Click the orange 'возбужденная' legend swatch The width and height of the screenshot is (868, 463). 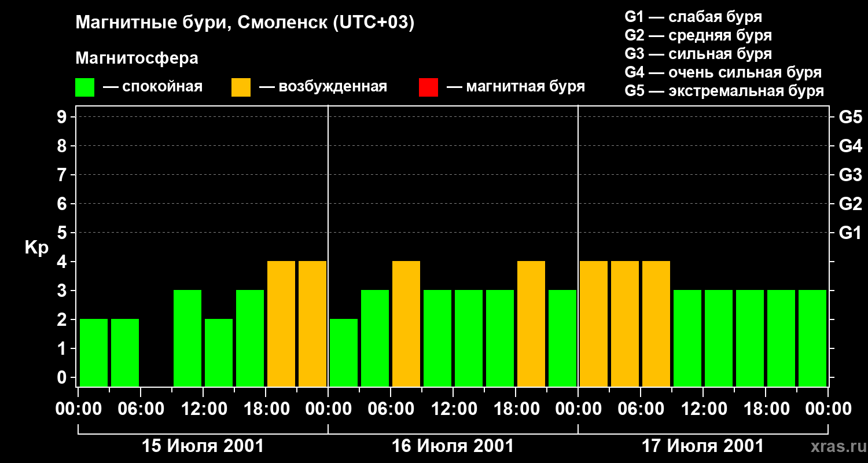(x=241, y=87)
